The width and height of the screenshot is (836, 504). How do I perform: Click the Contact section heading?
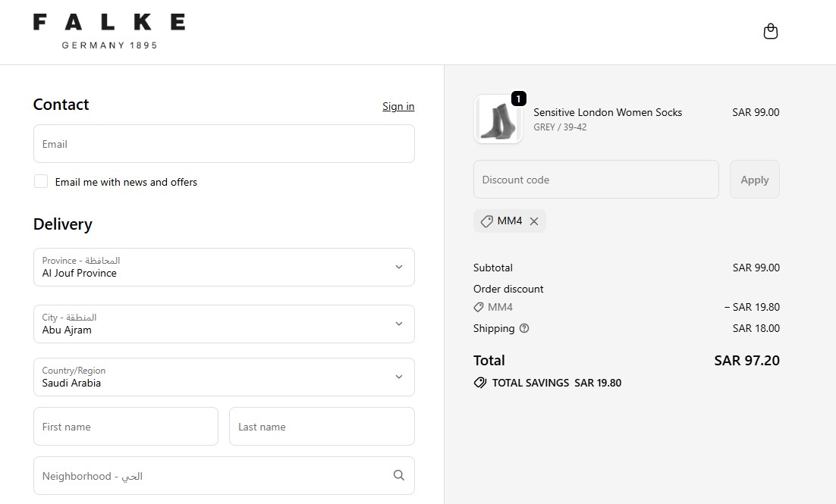(61, 105)
